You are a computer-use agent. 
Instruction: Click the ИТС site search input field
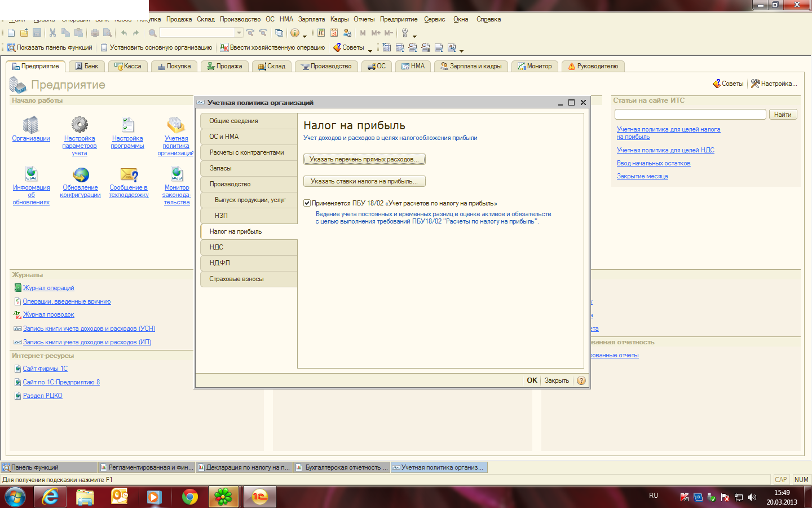pyautogui.click(x=690, y=115)
